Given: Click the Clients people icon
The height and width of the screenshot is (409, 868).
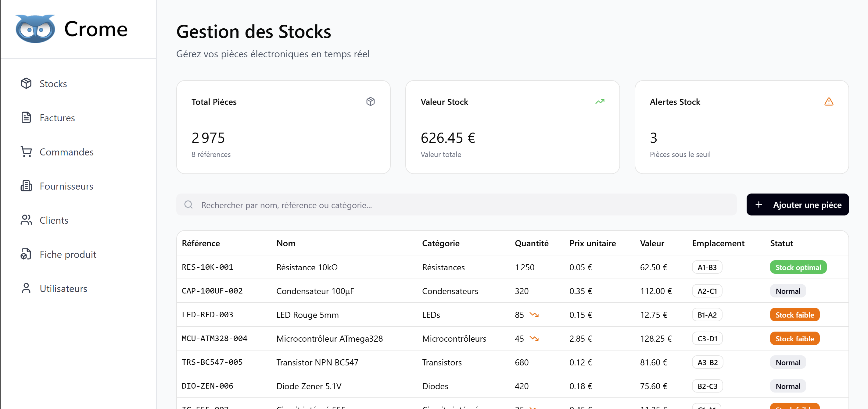Looking at the screenshot, I should (26, 220).
